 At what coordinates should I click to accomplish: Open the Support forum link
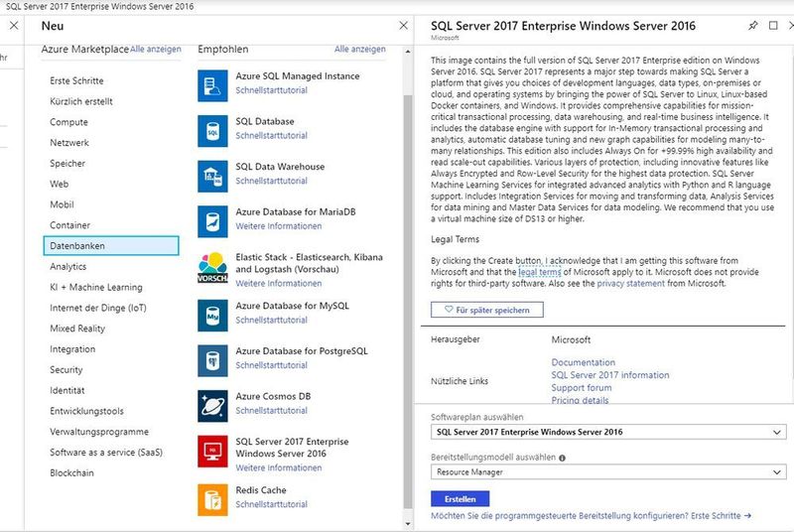[582, 388]
